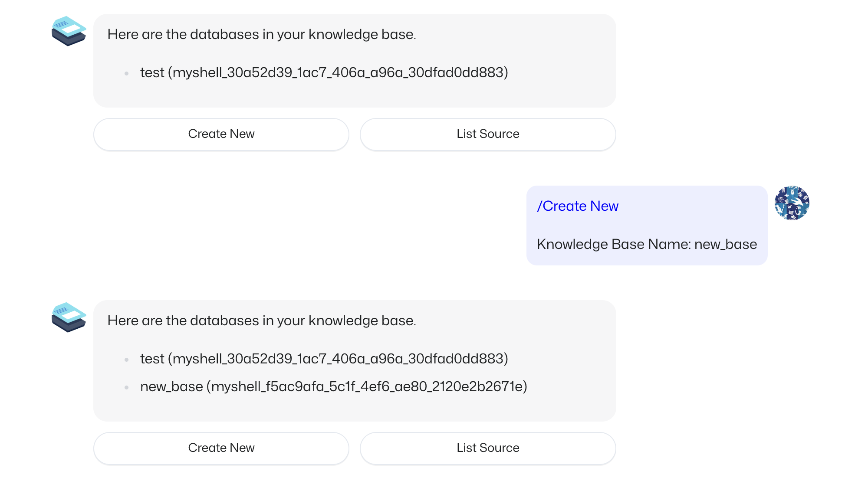The height and width of the screenshot is (484, 868).
Task: Click the second bot avatar book icon
Action: [69, 317]
